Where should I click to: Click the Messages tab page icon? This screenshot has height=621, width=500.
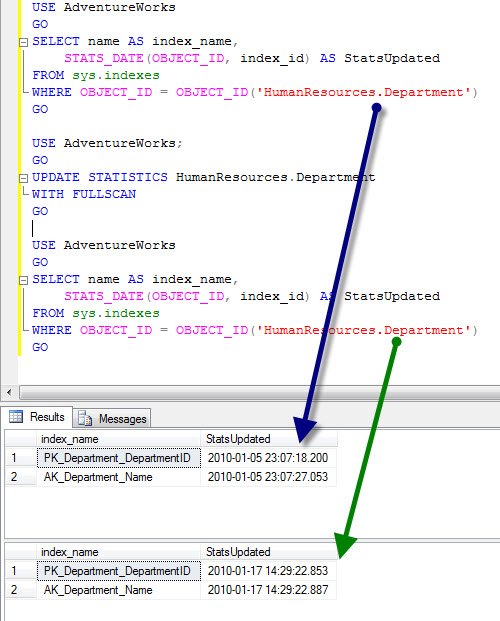(x=85, y=418)
